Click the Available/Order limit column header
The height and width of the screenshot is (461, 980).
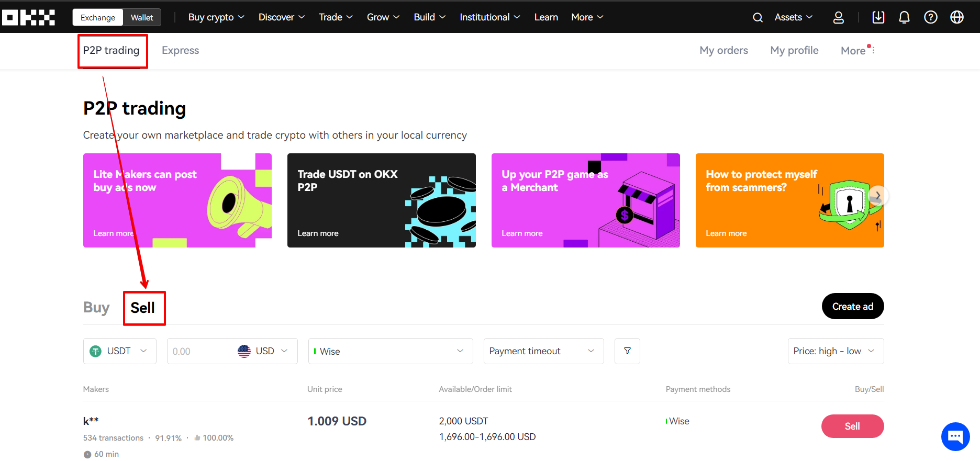pyautogui.click(x=475, y=389)
